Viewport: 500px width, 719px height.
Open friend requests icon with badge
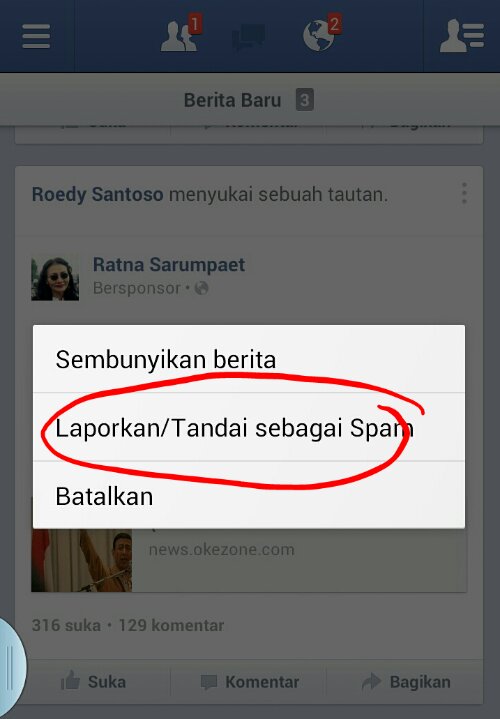pos(181,34)
